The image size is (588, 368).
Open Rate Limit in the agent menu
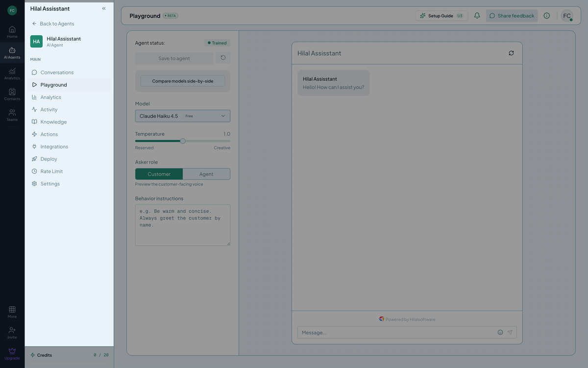[x=69, y=172]
